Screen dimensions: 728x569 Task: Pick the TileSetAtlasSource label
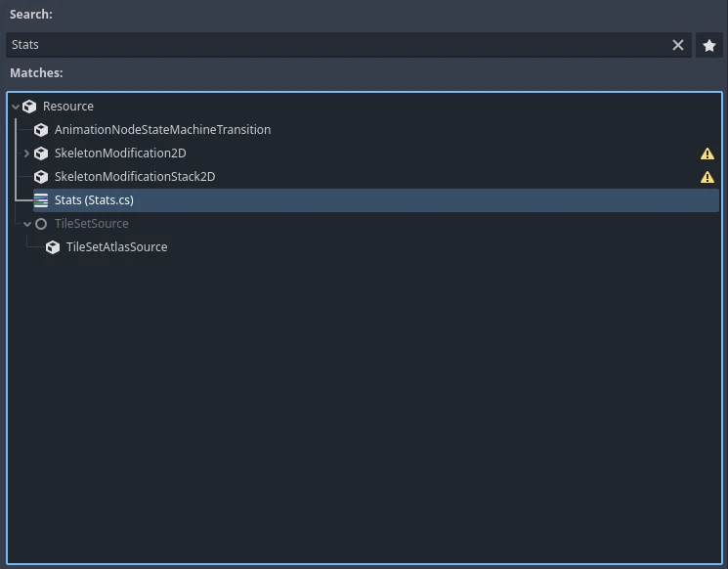pyautogui.click(x=116, y=247)
